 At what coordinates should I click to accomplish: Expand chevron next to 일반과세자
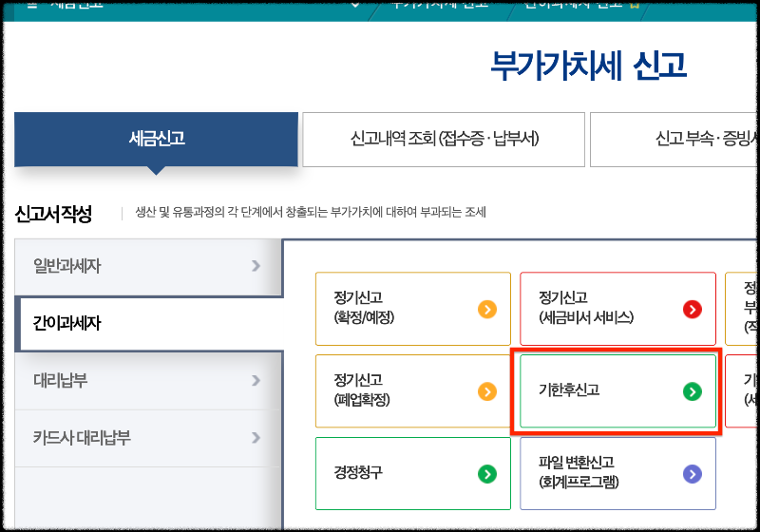[256, 265]
